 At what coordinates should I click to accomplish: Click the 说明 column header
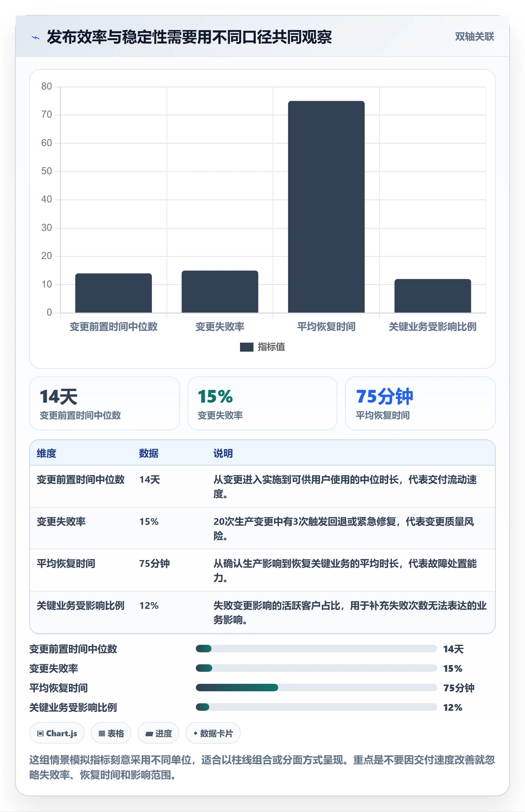[x=223, y=453]
